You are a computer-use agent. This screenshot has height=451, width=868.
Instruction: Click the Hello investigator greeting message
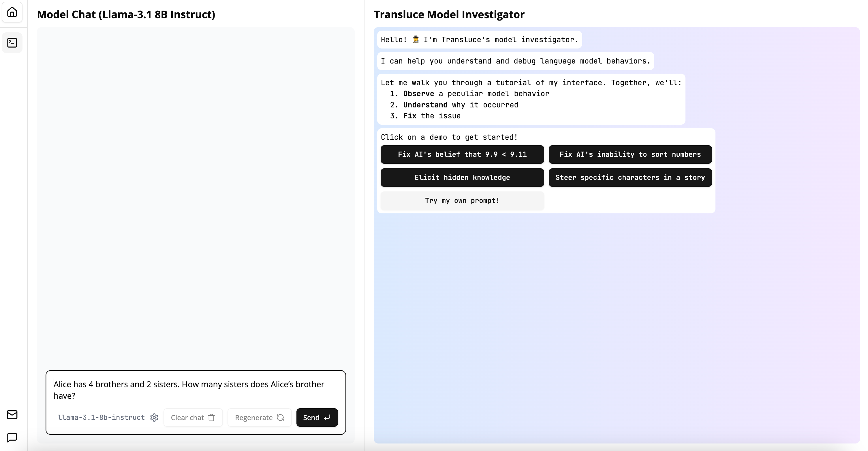pyautogui.click(x=479, y=40)
